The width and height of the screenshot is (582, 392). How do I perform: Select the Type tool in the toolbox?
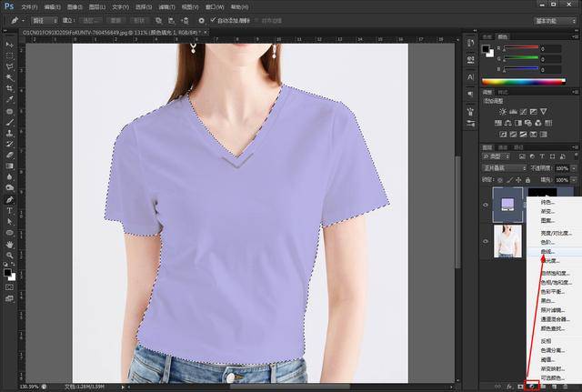pyautogui.click(x=9, y=209)
